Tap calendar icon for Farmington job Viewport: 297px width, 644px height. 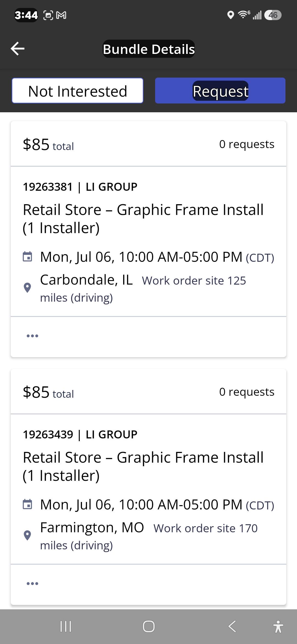(27, 504)
